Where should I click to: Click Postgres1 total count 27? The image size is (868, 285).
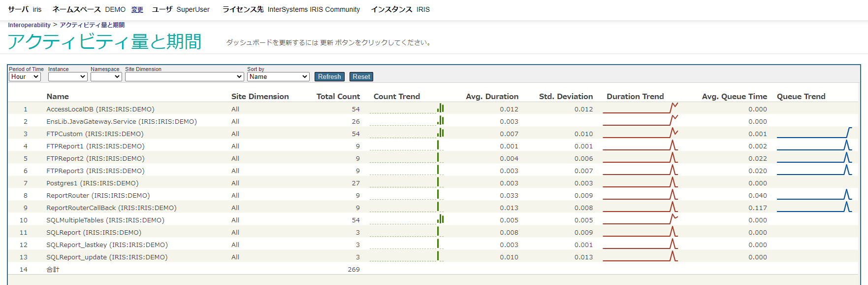pyautogui.click(x=355, y=183)
